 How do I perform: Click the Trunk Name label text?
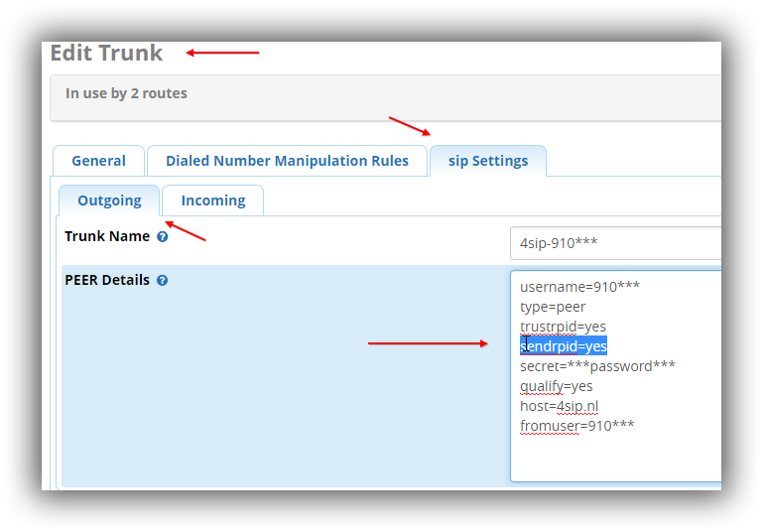tap(107, 237)
